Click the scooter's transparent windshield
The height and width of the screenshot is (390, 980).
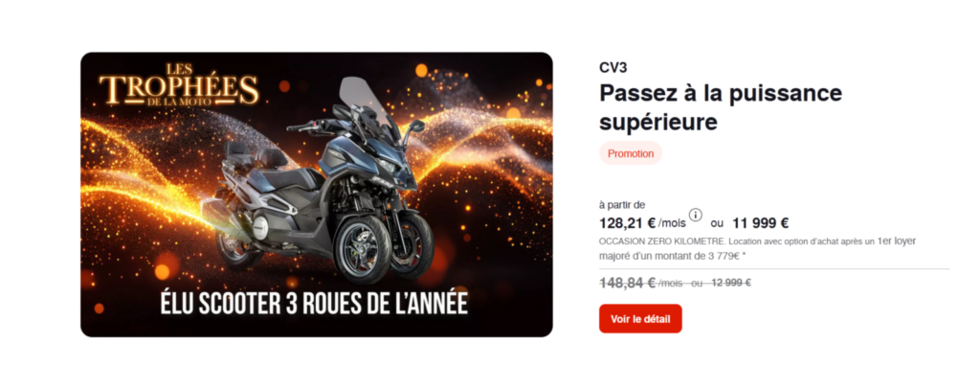click(367, 101)
